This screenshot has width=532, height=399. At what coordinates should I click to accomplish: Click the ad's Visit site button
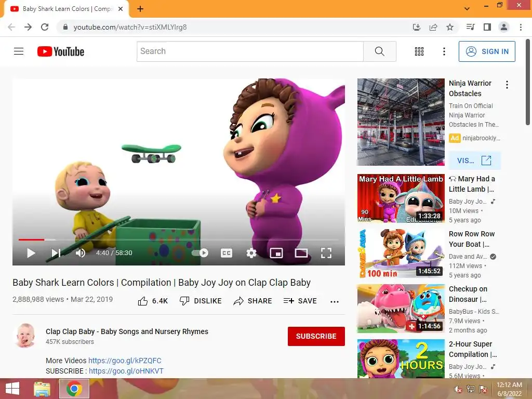[474, 160]
